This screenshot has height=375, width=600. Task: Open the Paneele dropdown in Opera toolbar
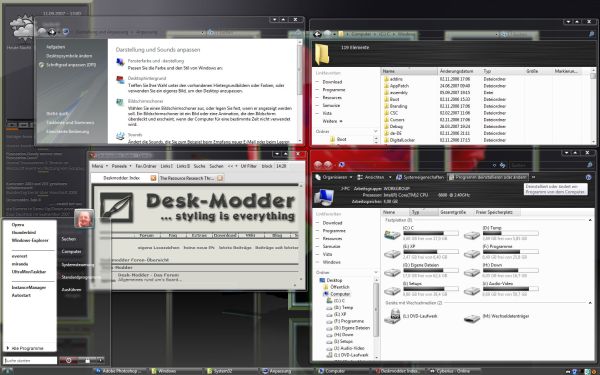tap(121, 166)
